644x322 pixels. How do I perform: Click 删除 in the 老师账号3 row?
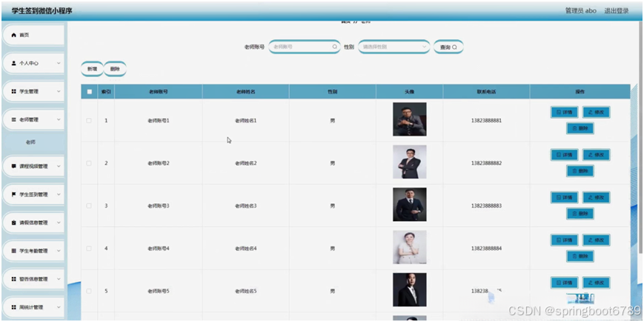pos(580,214)
